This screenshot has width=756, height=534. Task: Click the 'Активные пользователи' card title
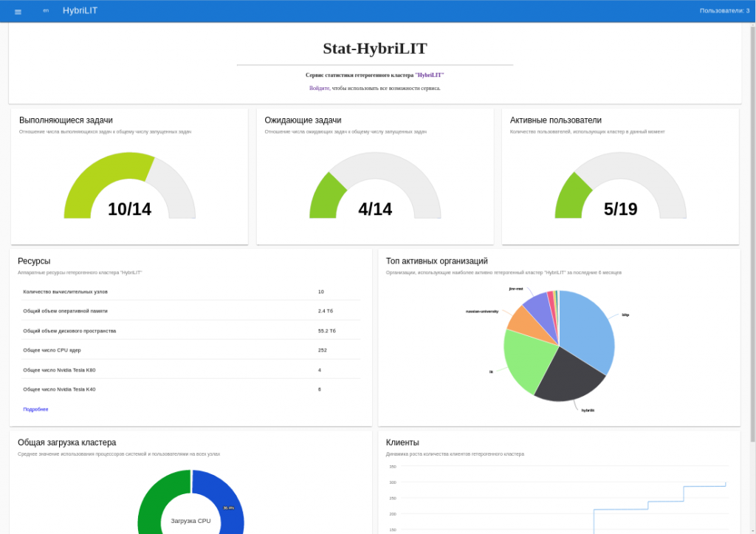555,120
